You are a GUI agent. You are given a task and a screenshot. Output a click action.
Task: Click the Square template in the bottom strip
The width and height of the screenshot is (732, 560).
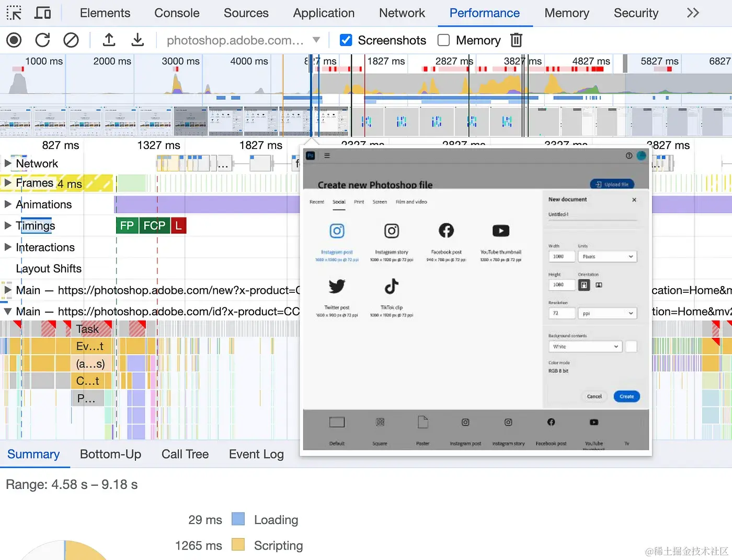point(380,431)
